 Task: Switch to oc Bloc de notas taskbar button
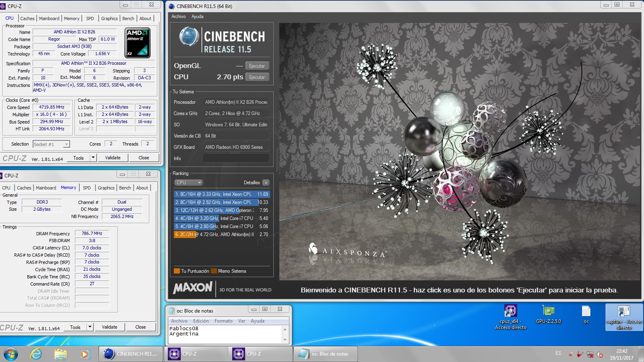coord(325,354)
